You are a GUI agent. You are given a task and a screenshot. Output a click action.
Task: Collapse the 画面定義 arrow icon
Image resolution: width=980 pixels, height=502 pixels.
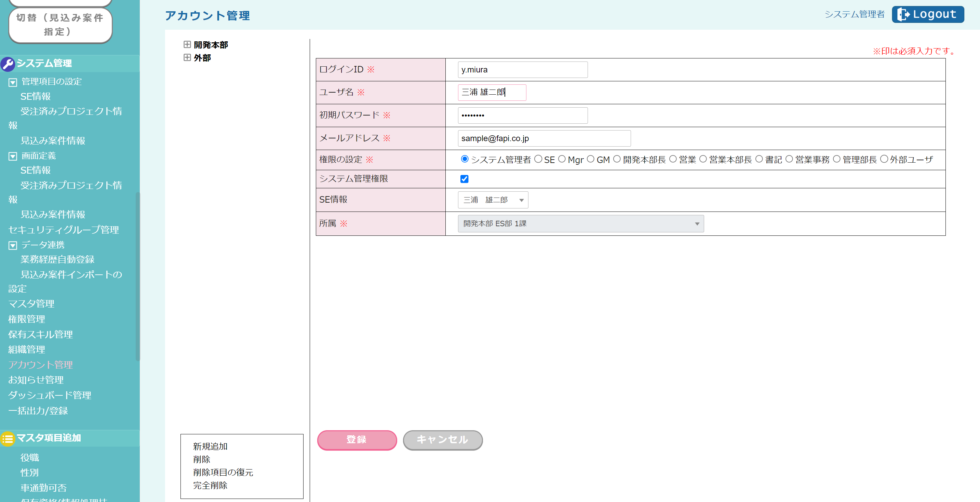13,156
